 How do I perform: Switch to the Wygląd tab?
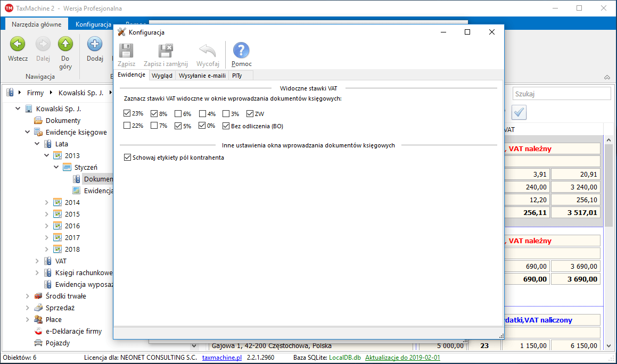coord(162,76)
